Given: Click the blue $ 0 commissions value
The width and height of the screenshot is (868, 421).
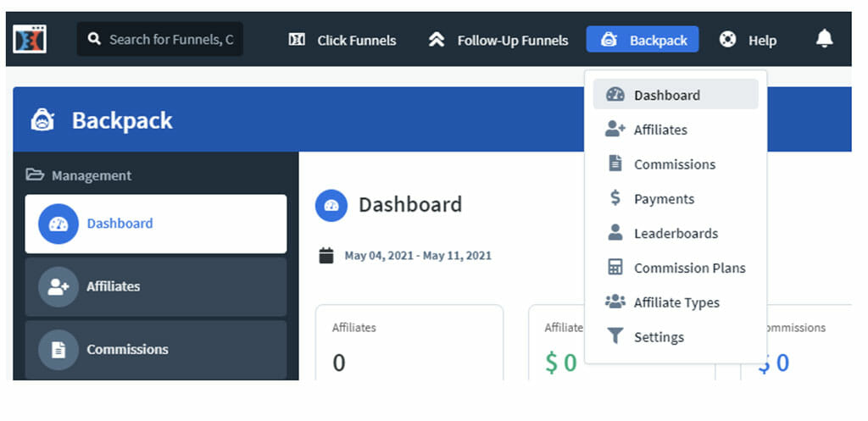Looking at the screenshot, I should (773, 363).
